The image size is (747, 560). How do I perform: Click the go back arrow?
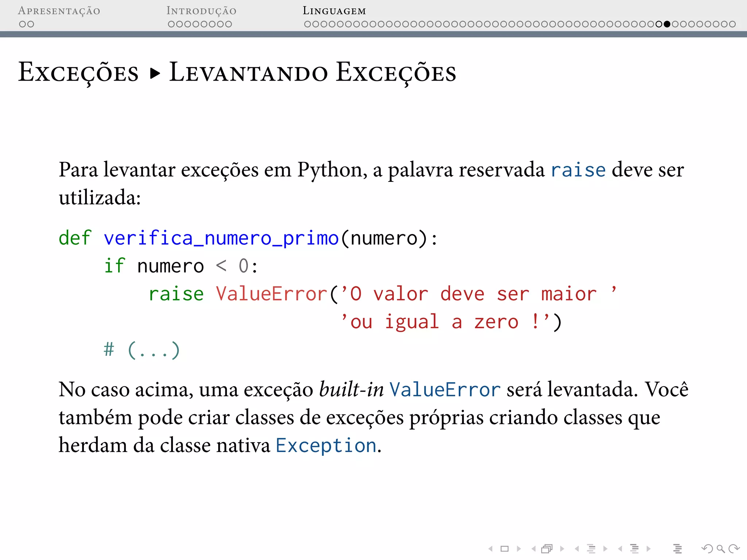pyautogui.click(x=707, y=549)
